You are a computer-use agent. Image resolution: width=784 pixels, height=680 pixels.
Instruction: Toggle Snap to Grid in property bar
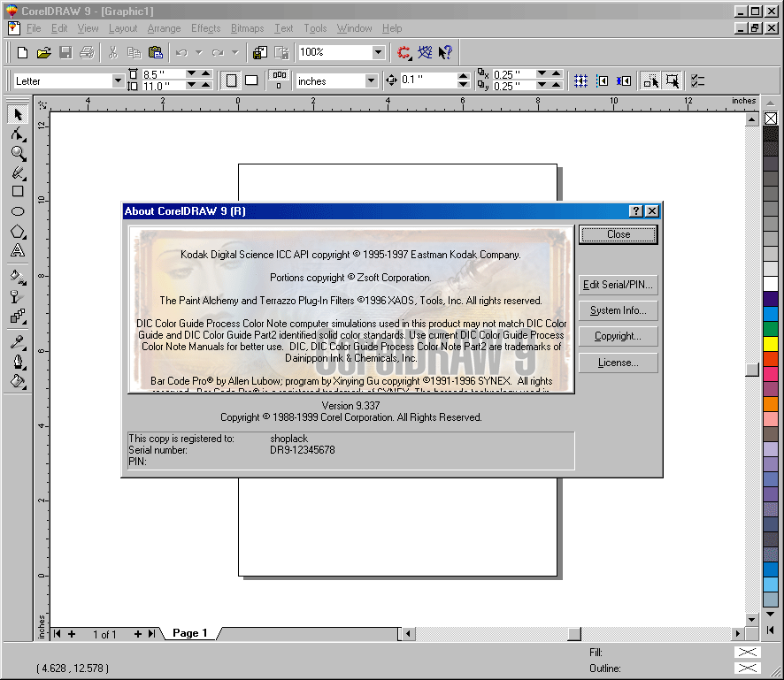coord(580,80)
